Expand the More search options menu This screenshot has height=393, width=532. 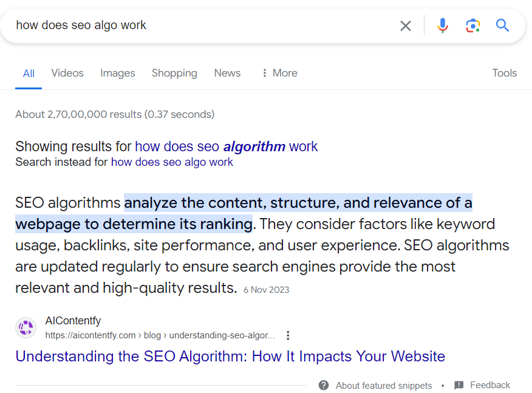click(x=279, y=73)
